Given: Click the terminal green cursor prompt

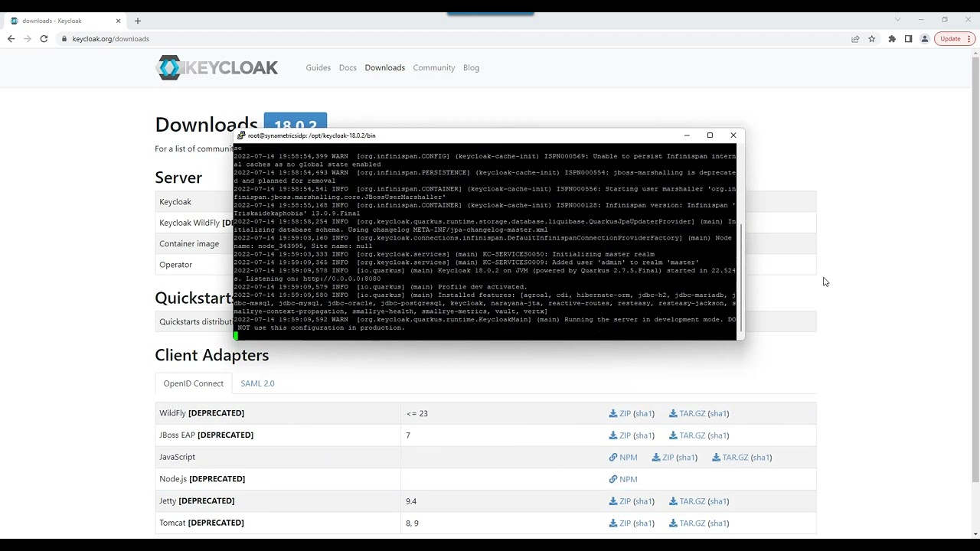Looking at the screenshot, I should click(x=236, y=336).
